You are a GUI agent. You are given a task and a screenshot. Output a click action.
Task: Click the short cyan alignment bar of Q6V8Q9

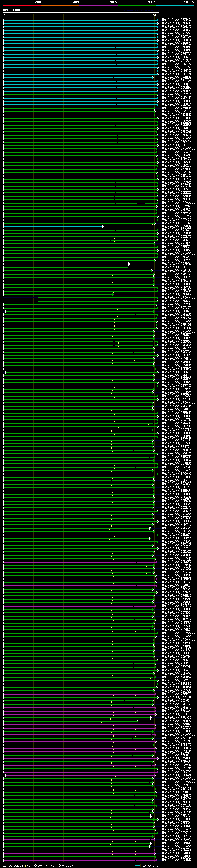click(x=53, y=227)
